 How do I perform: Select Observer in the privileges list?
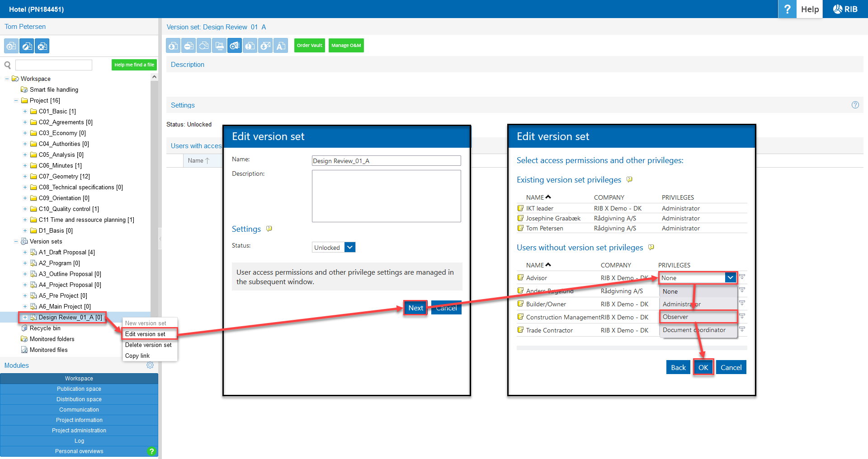[x=675, y=317]
